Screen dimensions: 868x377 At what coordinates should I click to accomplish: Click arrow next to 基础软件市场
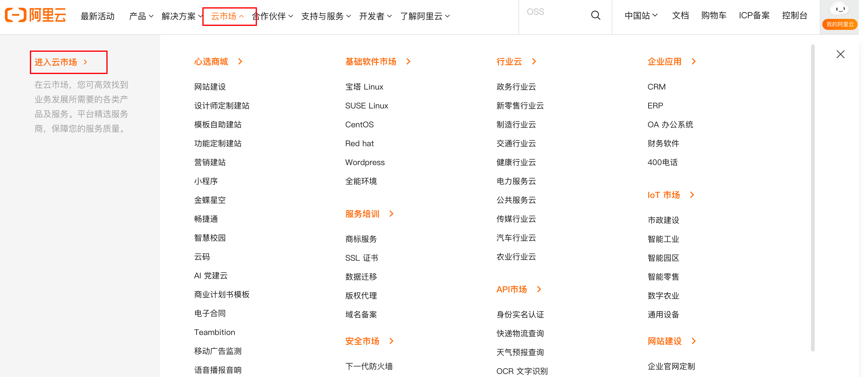tap(408, 62)
